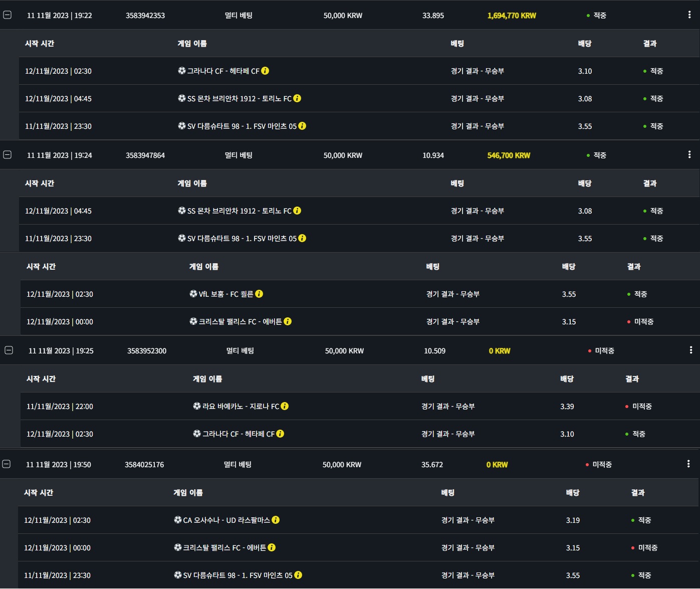The image size is (700, 589).
Task: Collapse bet 3583952300 using minus icon
Action: click(9, 350)
